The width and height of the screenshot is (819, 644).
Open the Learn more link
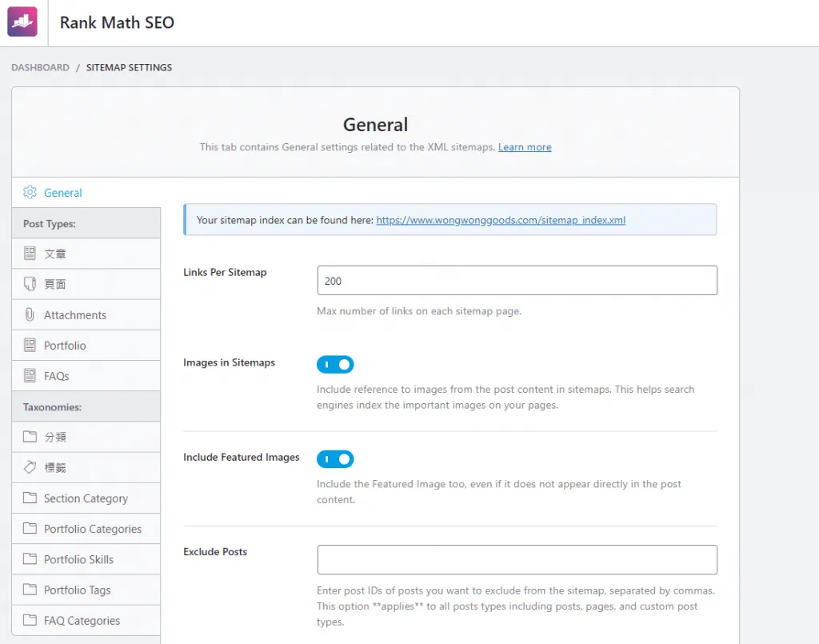point(525,147)
